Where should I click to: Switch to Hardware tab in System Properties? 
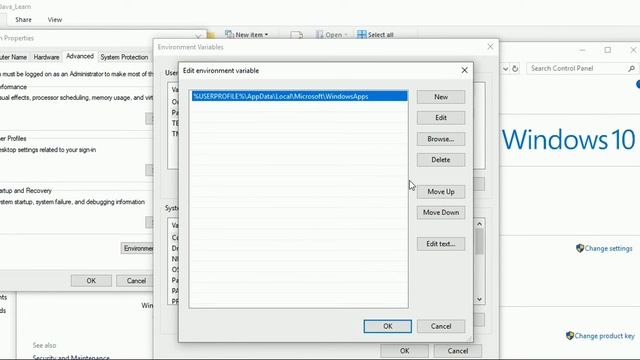(47, 57)
